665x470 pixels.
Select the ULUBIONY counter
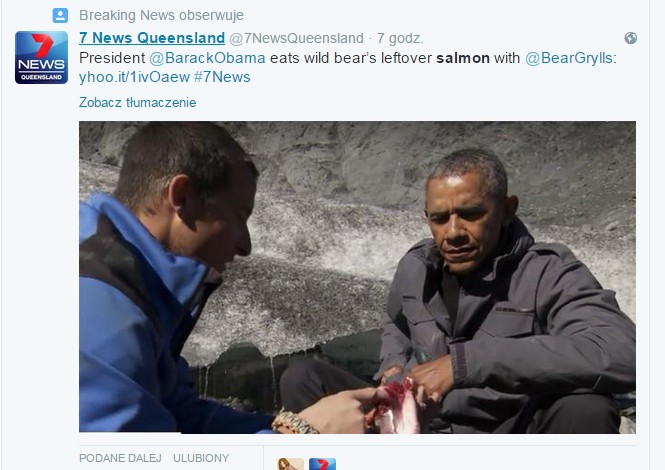(201, 458)
